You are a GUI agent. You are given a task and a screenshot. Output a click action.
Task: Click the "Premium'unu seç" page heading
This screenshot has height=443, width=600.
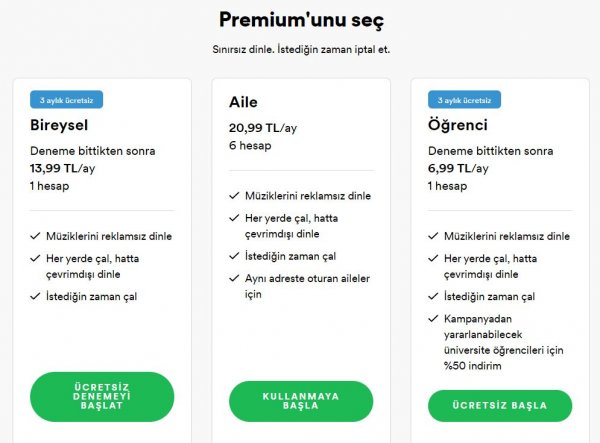(301, 19)
